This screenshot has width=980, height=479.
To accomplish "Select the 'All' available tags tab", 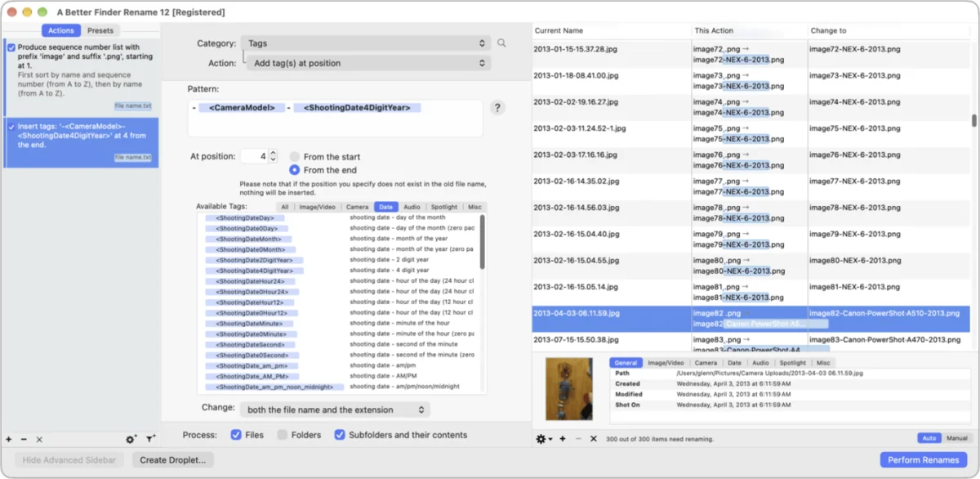I will coord(285,207).
